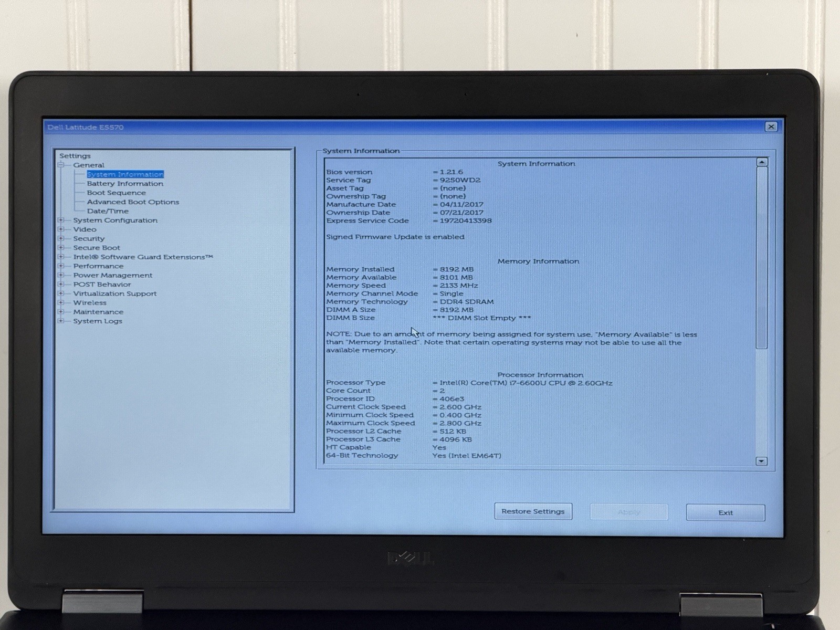Click the system information scrollbar thumb

762,258
